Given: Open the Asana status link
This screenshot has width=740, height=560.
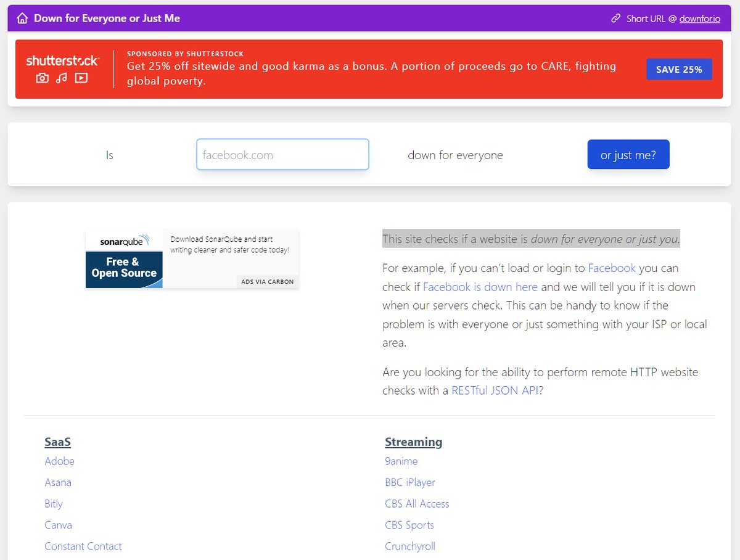Looking at the screenshot, I should point(58,482).
